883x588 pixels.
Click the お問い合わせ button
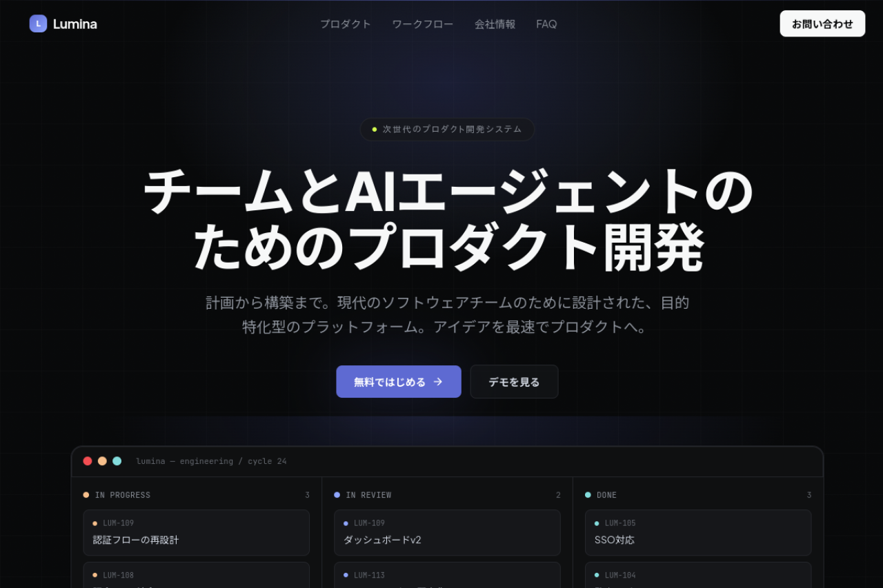coord(822,23)
